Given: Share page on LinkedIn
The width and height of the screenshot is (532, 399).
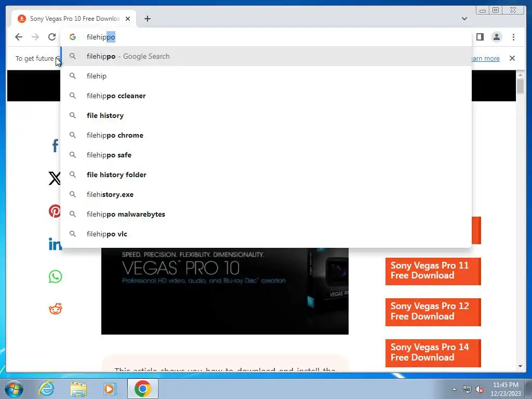Looking at the screenshot, I should coord(55,244).
